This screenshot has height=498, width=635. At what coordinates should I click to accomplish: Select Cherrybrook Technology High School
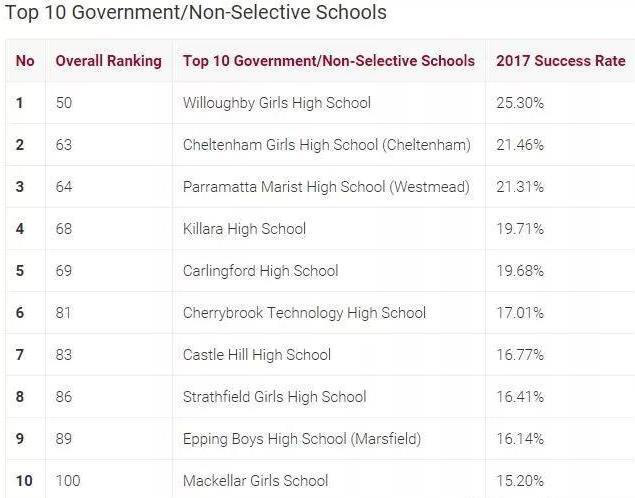[304, 313]
